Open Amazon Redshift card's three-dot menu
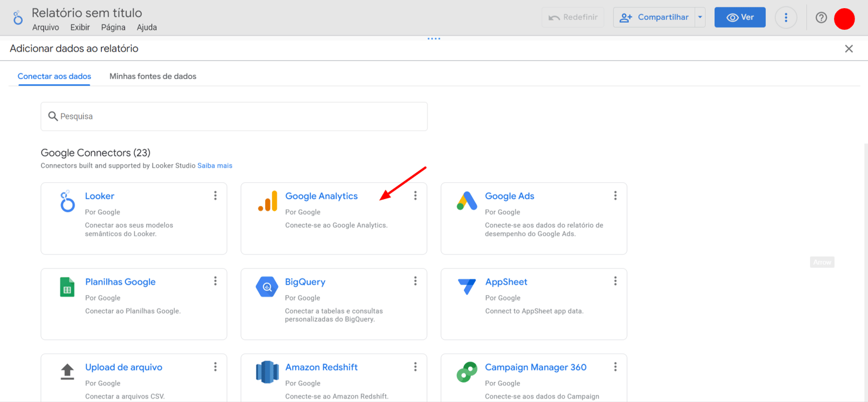The image size is (868, 402). click(415, 367)
